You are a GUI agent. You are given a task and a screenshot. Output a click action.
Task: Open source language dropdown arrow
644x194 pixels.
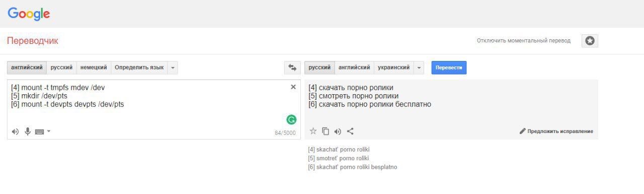coord(173,68)
